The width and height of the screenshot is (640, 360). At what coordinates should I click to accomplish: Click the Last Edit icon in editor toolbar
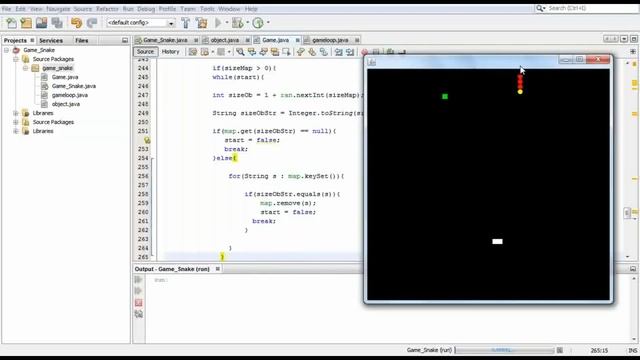(193, 52)
